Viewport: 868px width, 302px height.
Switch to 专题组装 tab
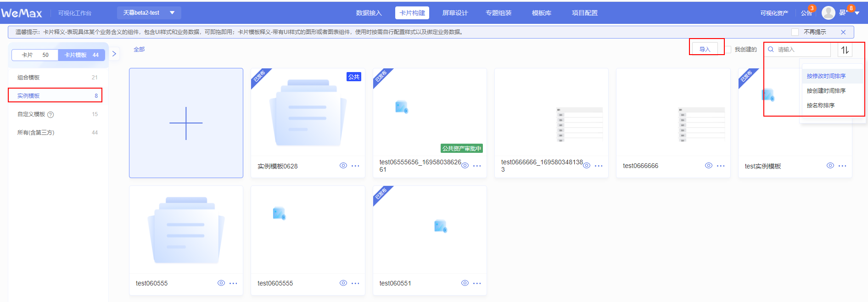pyautogui.click(x=498, y=13)
